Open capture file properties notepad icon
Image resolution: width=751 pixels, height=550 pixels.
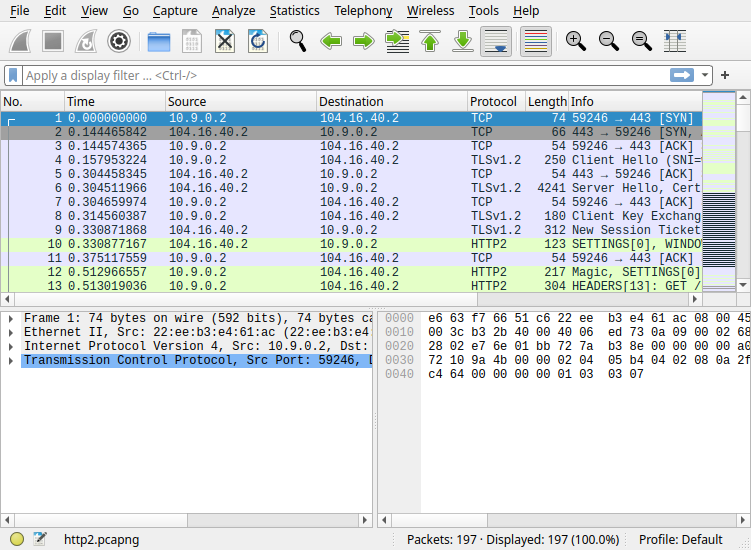click(x=40, y=539)
